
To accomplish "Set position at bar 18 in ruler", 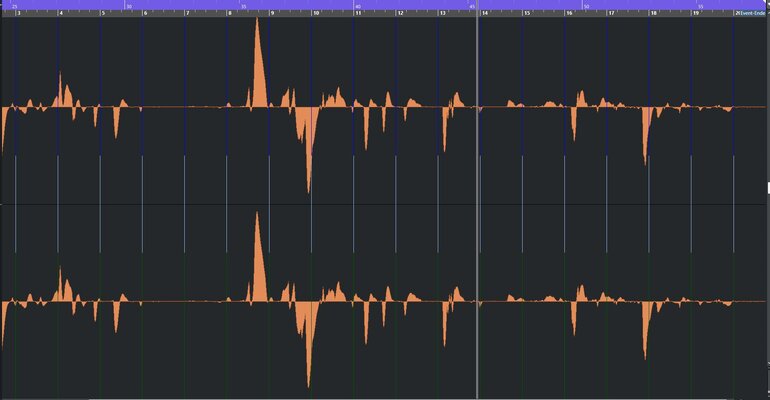I will pos(654,13).
